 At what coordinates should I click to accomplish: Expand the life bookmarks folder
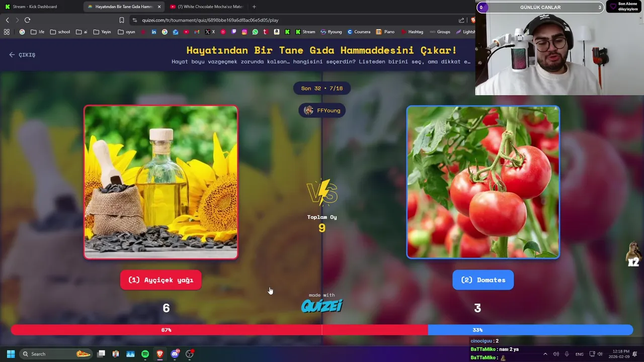pos(37,32)
